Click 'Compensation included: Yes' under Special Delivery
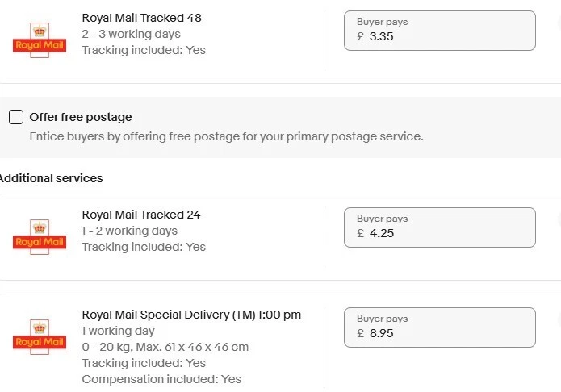The width and height of the screenshot is (561, 392). (x=161, y=379)
